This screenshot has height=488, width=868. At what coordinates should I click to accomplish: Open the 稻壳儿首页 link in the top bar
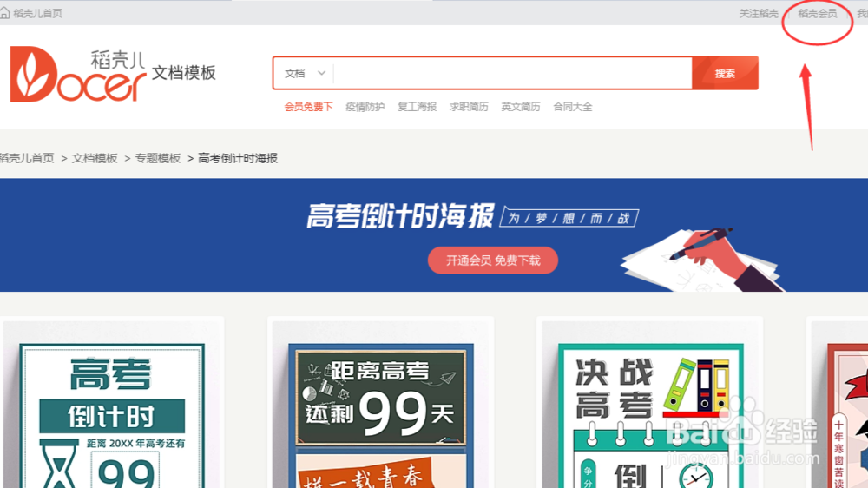pyautogui.click(x=37, y=13)
